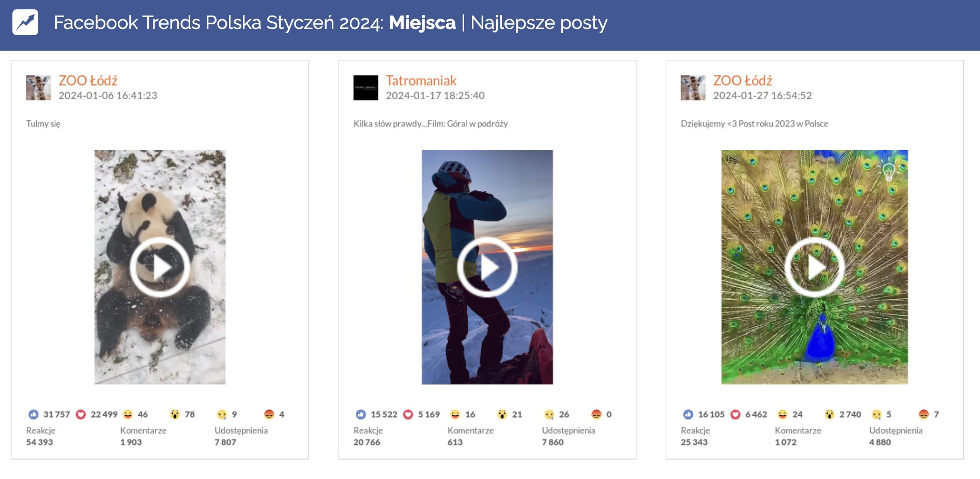
Task: Click the like icon showing 31 757
Action: click(34, 414)
